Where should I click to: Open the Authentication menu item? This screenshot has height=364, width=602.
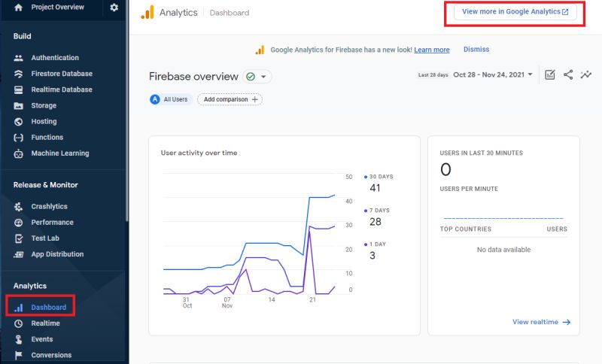(x=55, y=58)
